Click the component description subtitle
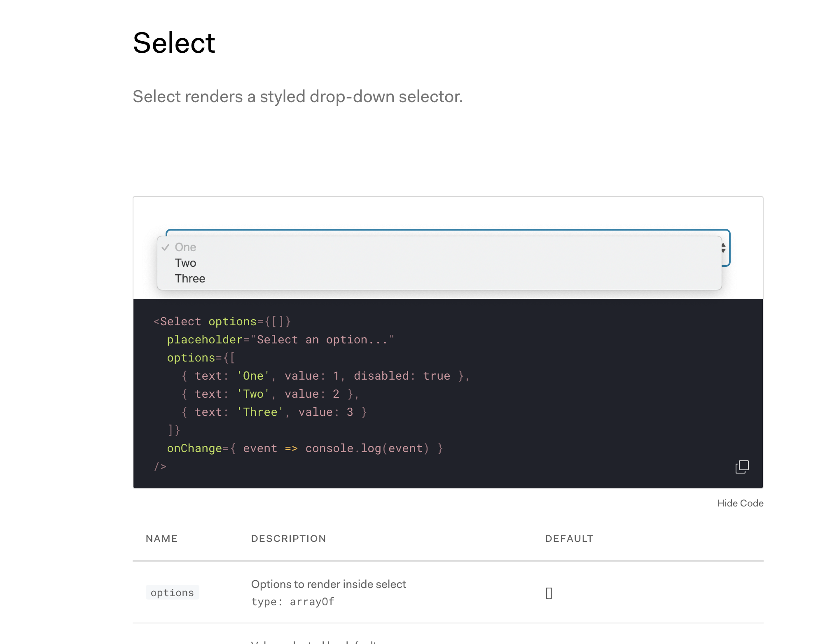 coord(298,96)
